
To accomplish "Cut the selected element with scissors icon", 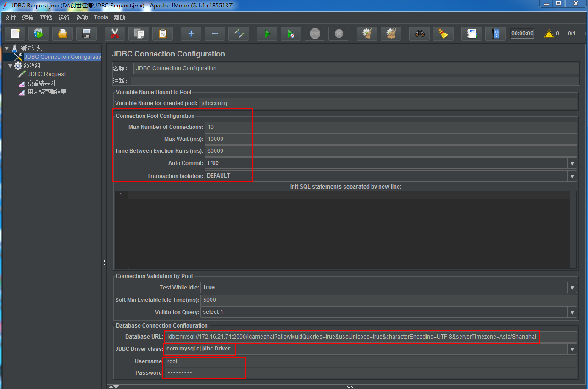I will click(x=115, y=33).
